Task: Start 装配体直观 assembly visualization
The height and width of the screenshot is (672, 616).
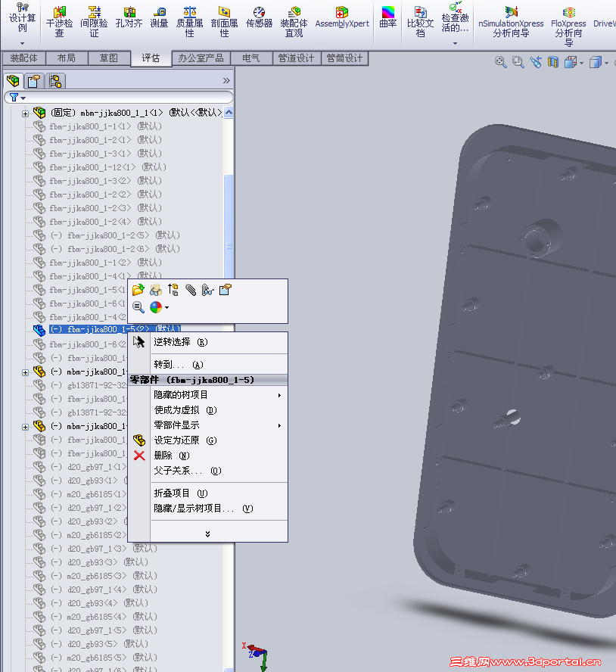Action: (x=294, y=21)
